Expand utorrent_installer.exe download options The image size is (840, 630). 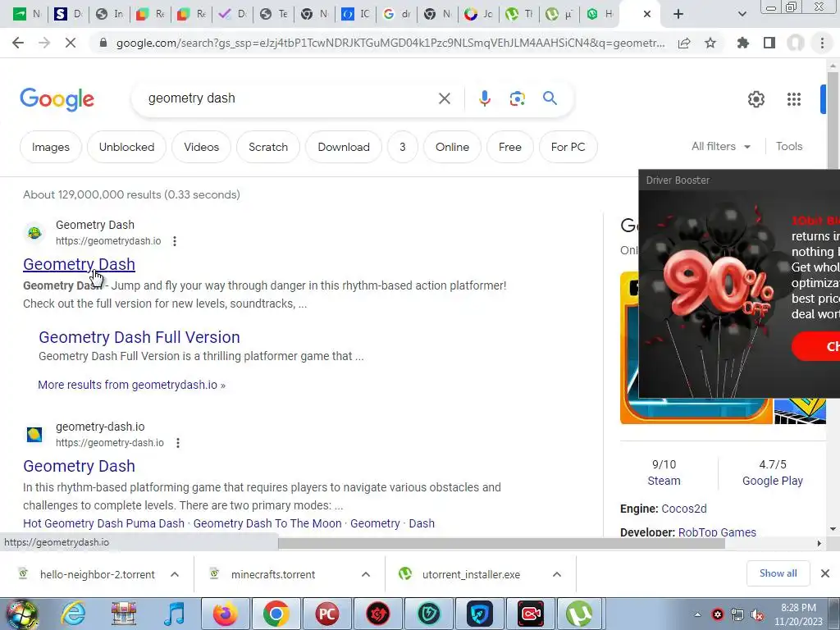pos(557,574)
